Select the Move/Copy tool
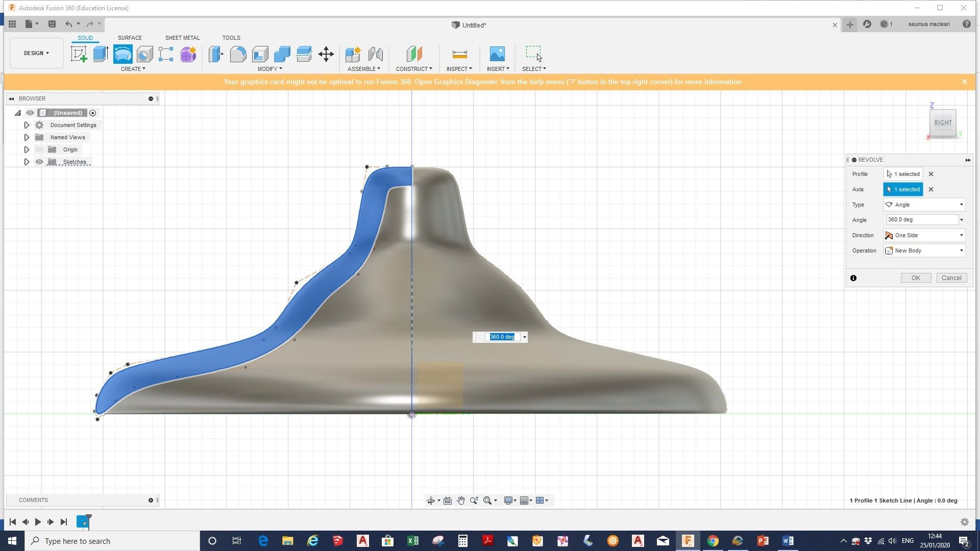Screen dimensions: 980x551 tap(327, 54)
